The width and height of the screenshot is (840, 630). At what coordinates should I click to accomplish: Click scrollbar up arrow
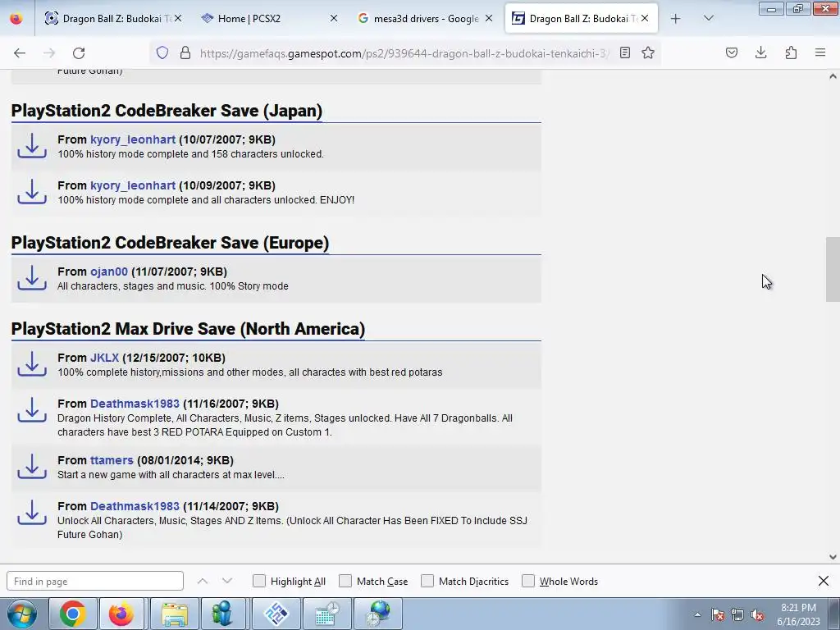pyautogui.click(x=833, y=76)
